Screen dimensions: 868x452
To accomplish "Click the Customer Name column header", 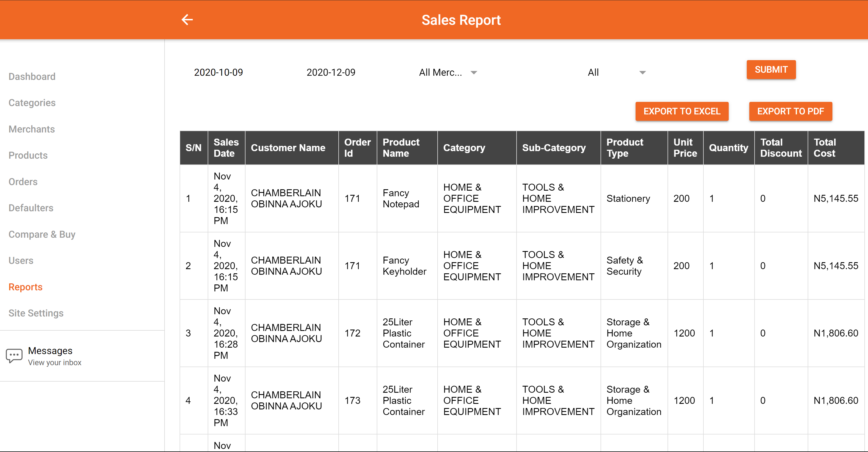I will coord(291,148).
